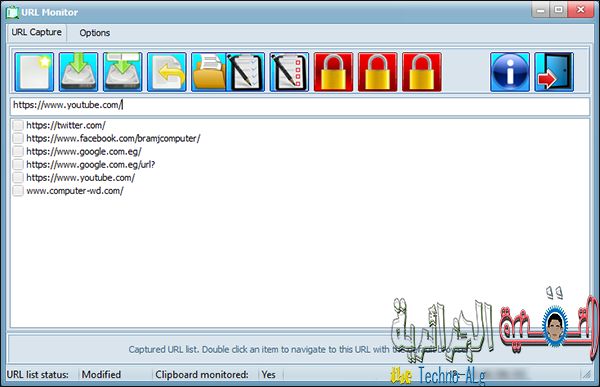The height and width of the screenshot is (387, 600).
Task: Click the clipboard with red checkboxes icon
Action: 289,72
